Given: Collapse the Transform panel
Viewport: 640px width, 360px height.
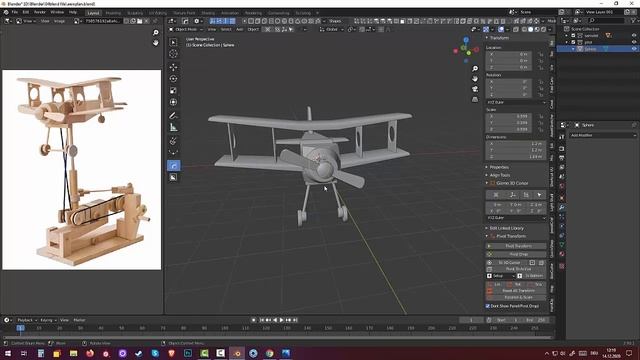Looking at the screenshot, I should [498, 38].
